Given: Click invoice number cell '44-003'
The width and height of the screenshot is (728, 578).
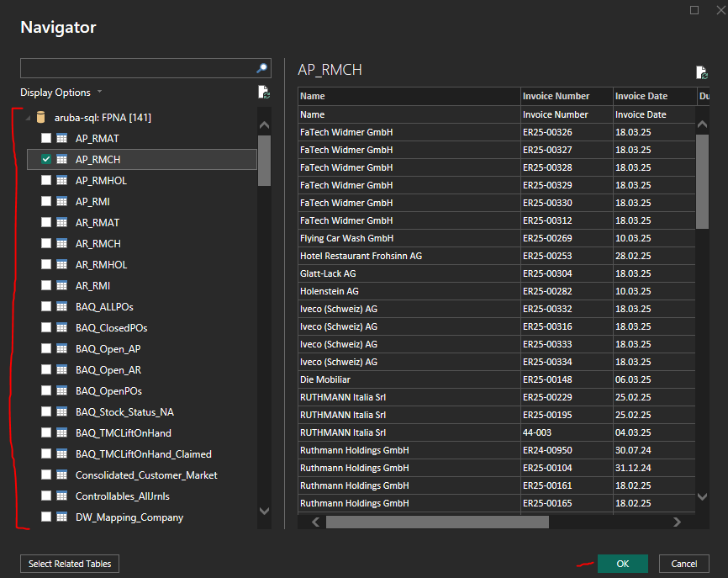Looking at the screenshot, I should 567,432.
